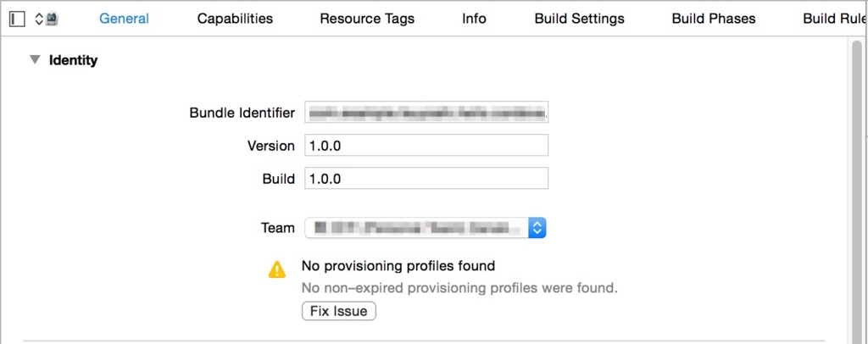Go to the Info tab
Image resolution: width=868 pixels, height=344 pixels.
(x=474, y=19)
